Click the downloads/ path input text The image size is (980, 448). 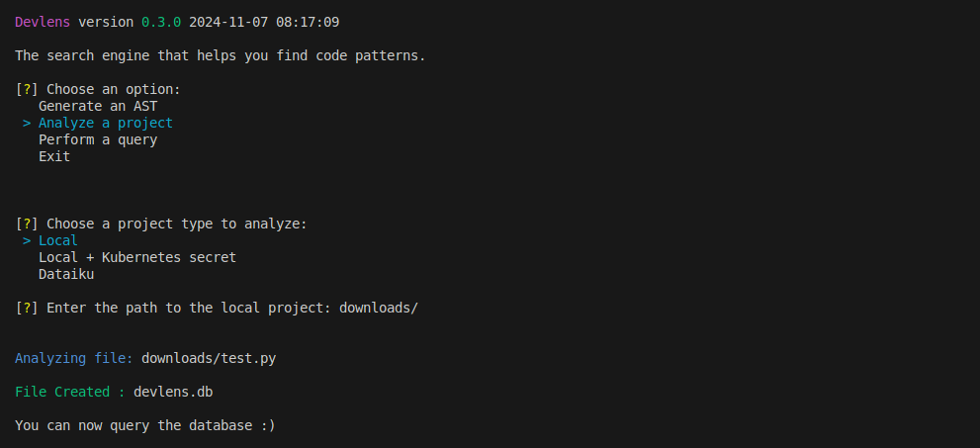pos(379,308)
